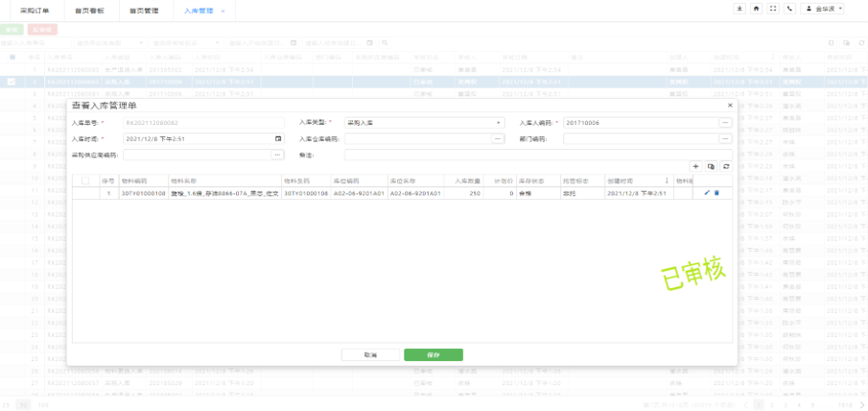Image resolution: width=868 pixels, height=411 pixels.
Task: Set page size to 100
Action: [42, 405]
